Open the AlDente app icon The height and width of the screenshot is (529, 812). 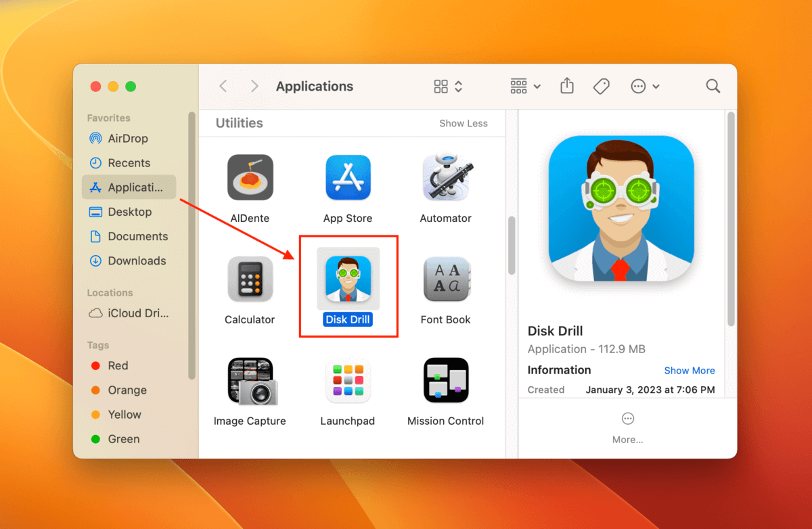coord(250,177)
